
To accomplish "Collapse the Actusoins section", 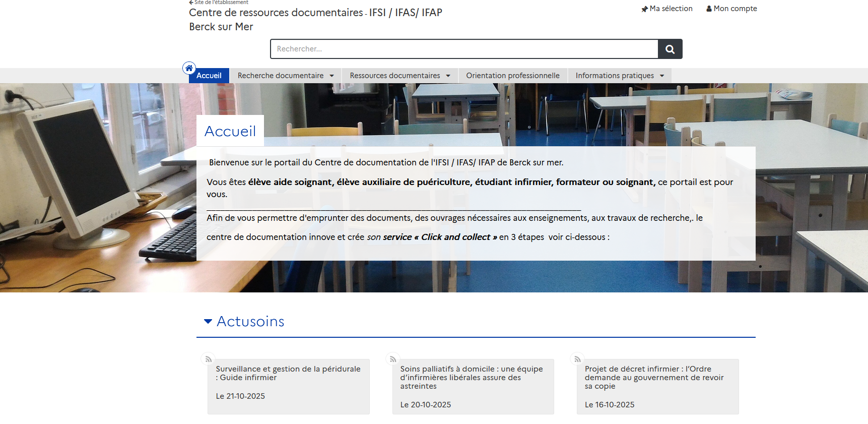I will coord(208,321).
